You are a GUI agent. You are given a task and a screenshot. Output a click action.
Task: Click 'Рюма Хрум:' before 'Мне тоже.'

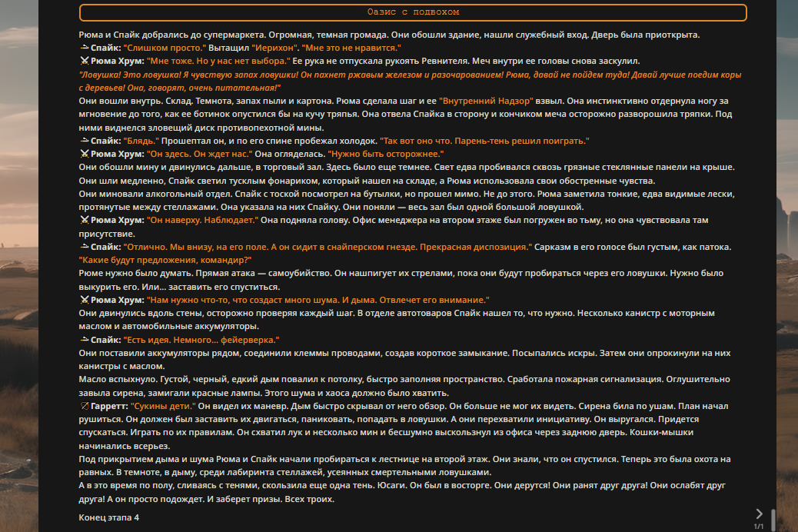coord(118,61)
